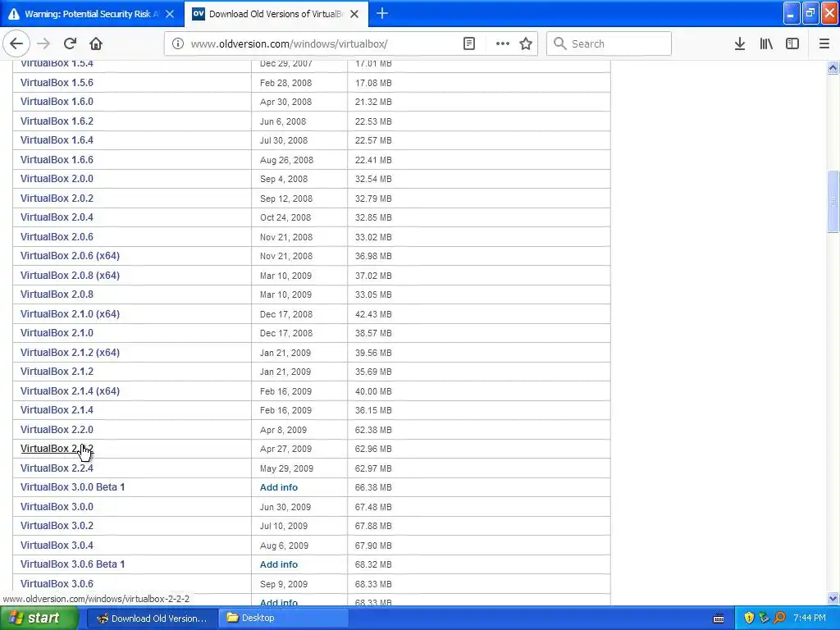Viewport: 840px width, 630px height.
Task: Open VirtualBox 3.0.2 link
Action: tap(57, 526)
